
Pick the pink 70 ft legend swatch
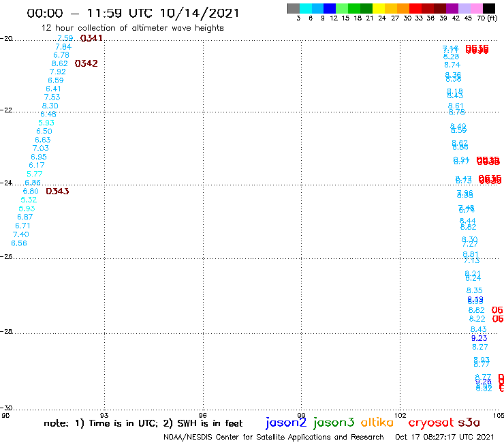(x=476, y=8)
